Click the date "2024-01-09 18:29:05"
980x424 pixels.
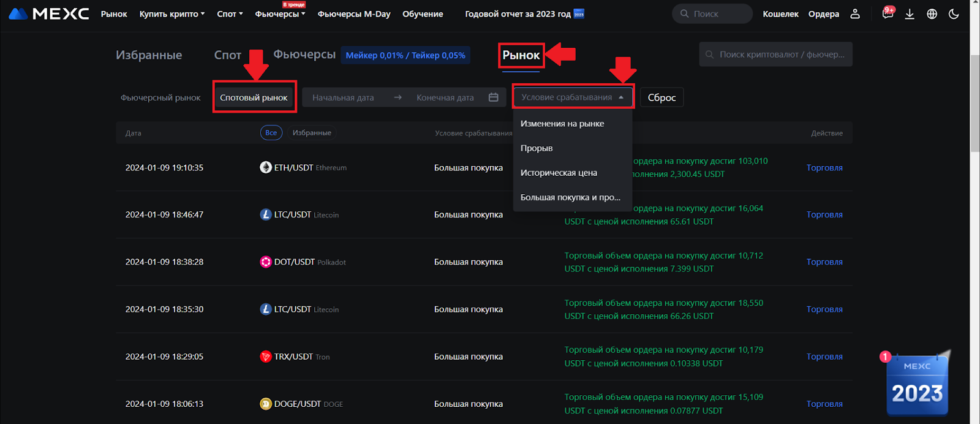point(164,357)
